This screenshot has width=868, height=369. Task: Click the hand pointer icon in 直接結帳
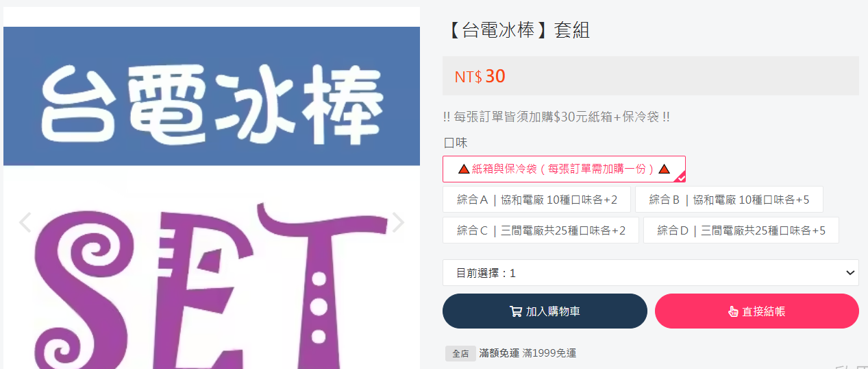pos(733,311)
